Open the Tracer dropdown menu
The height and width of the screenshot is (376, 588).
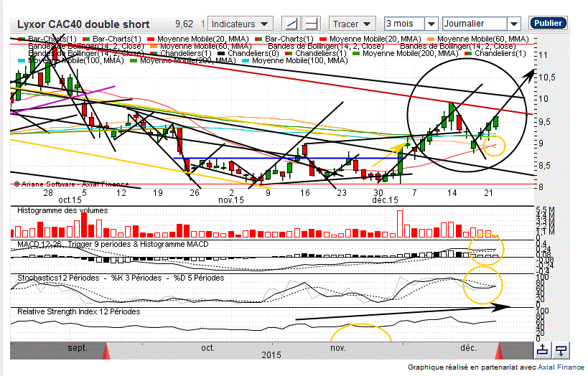(x=352, y=24)
